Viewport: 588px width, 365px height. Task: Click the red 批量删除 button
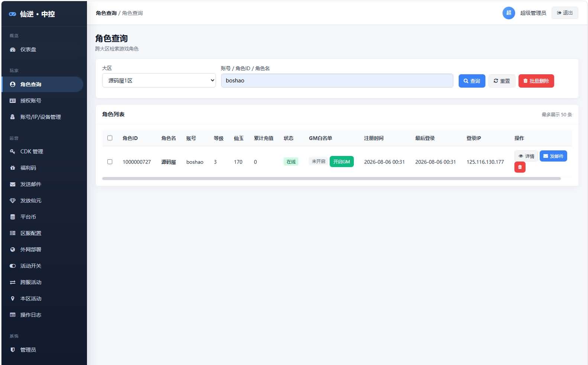tap(536, 81)
